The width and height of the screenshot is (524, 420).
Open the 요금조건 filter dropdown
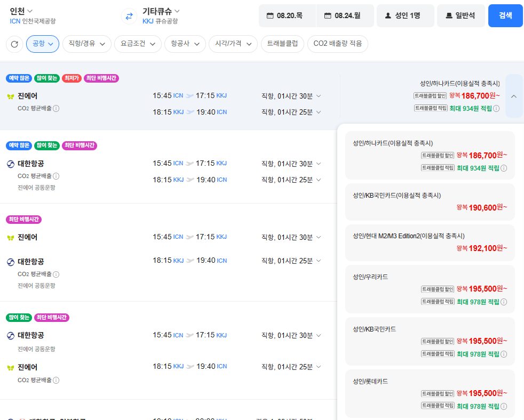(x=138, y=44)
